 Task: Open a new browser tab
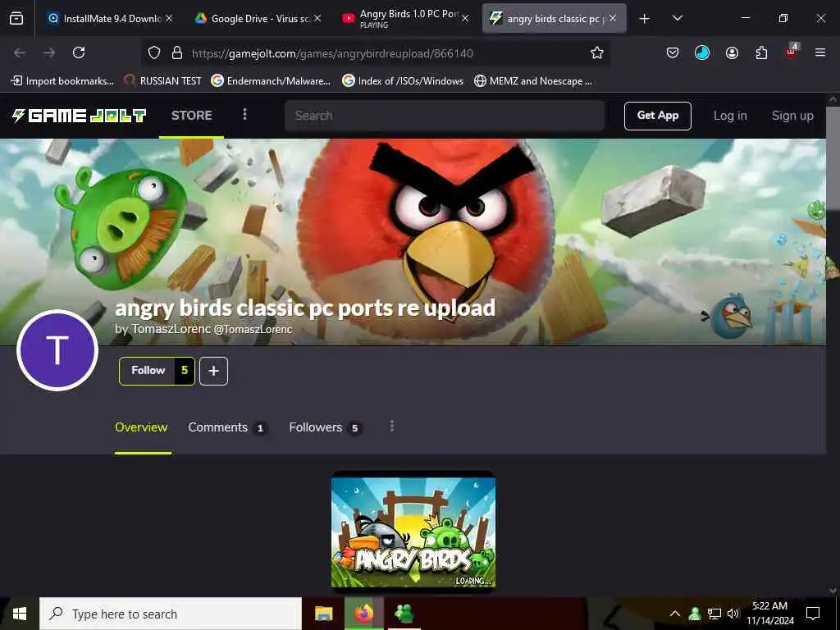[645, 19]
